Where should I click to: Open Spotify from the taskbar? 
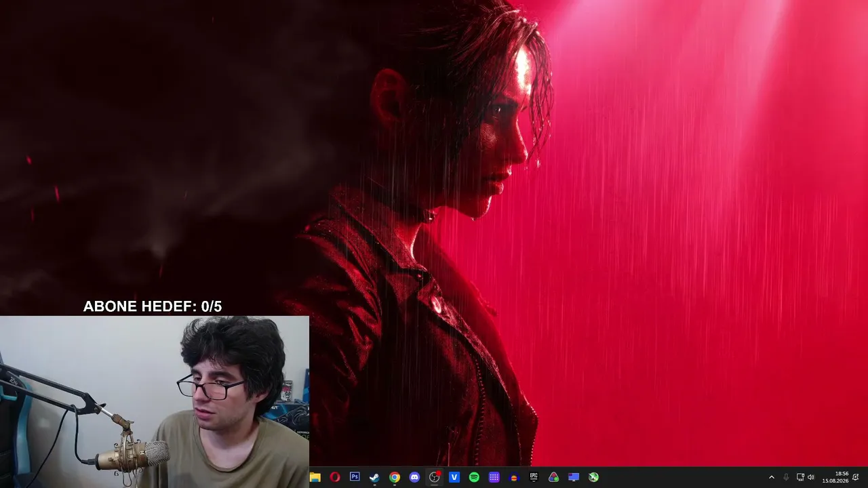point(474,477)
